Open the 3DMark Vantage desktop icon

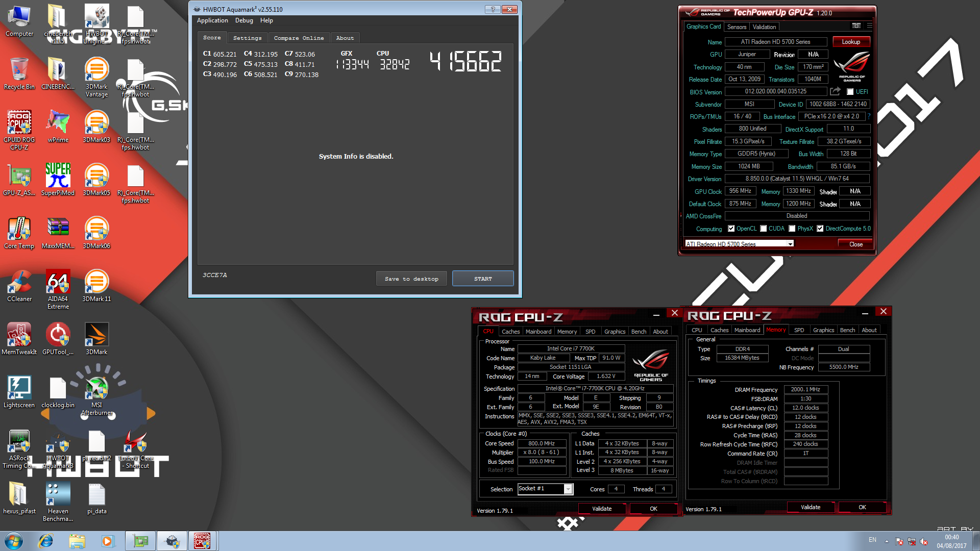coord(96,77)
